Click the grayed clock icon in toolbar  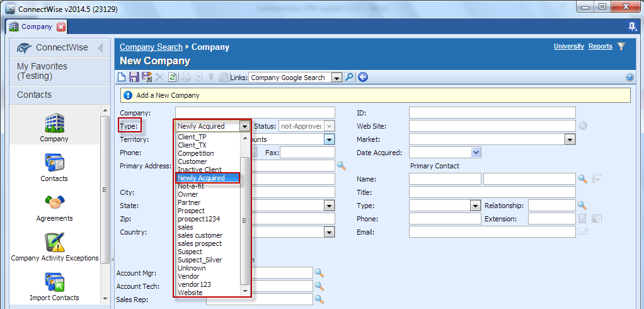(x=198, y=77)
